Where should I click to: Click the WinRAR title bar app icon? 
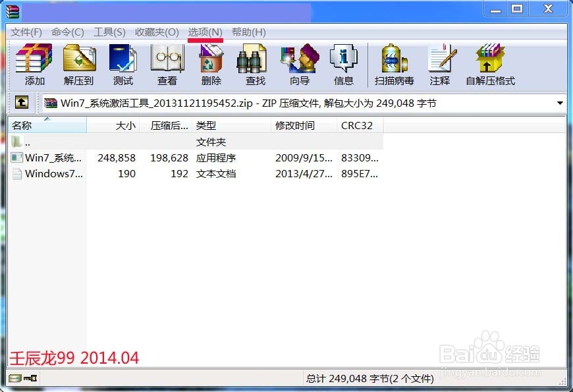(x=13, y=12)
